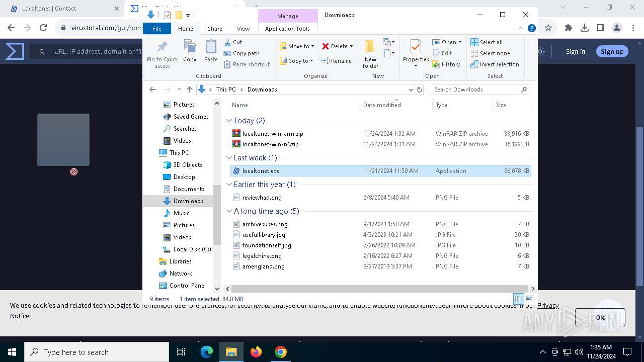This screenshot has width=644, height=362.
Task: Sort by Date modified column
Action: (x=396, y=105)
